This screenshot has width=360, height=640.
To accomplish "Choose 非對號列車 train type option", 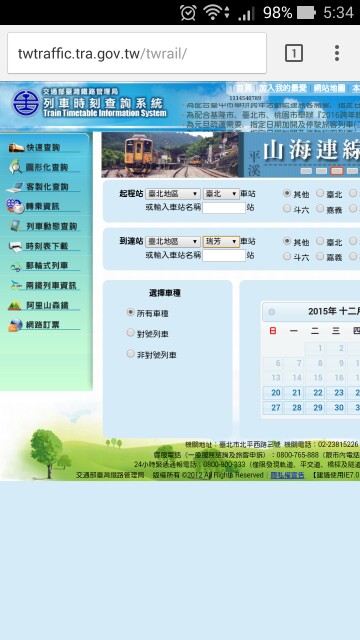I will (131, 353).
